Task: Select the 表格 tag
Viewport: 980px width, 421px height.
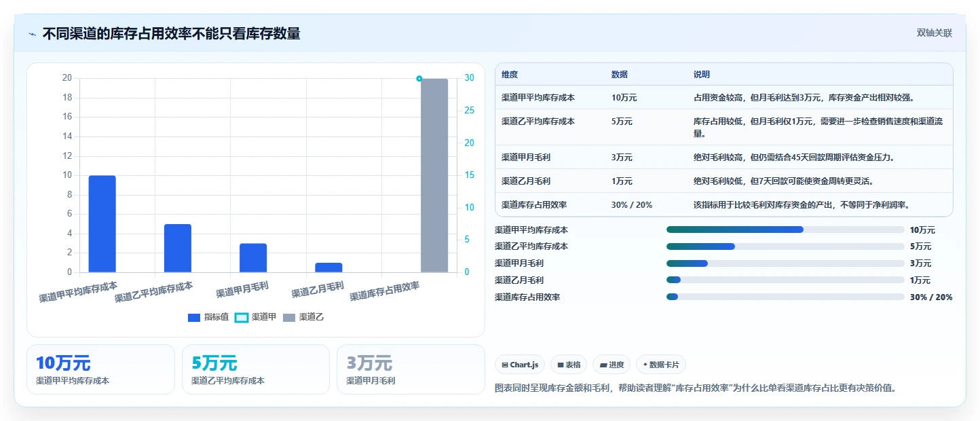Action: pyautogui.click(x=569, y=365)
